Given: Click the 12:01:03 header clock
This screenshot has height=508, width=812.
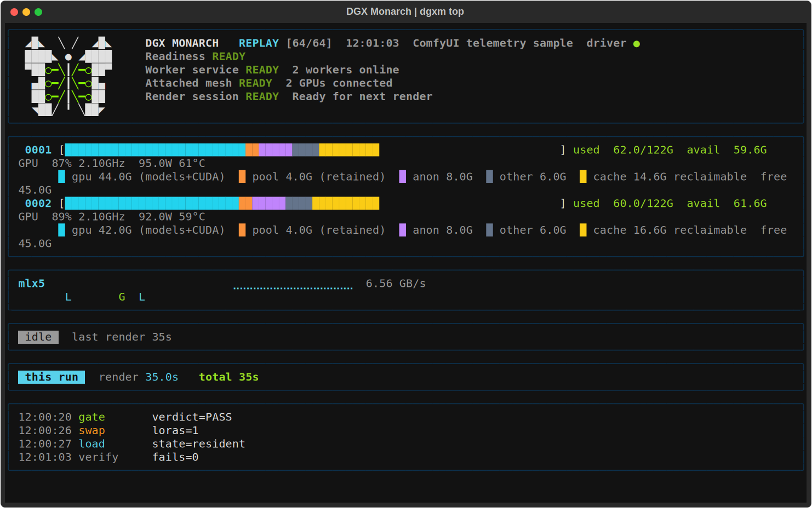Looking at the screenshot, I should pyautogui.click(x=373, y=43).
